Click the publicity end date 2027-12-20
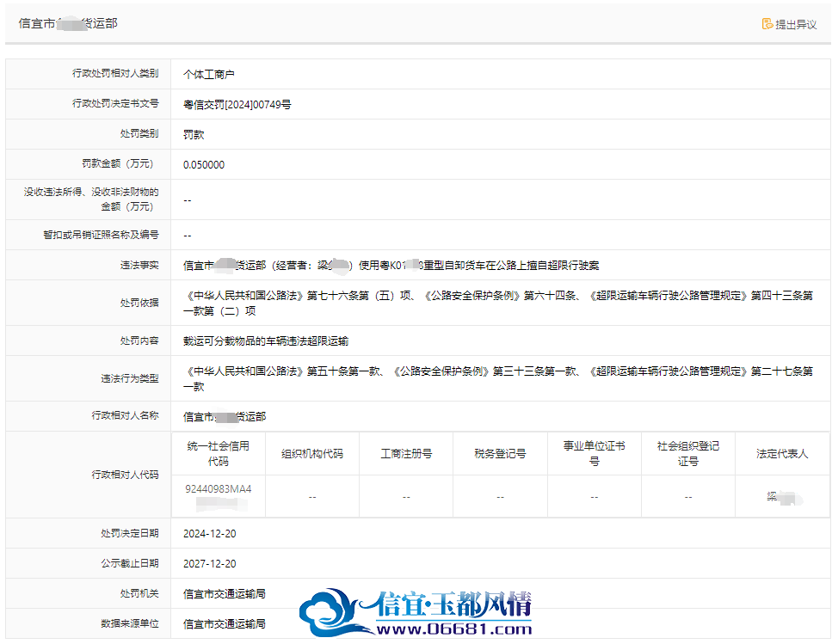Image resolution: width=832 pixels, height=644 pixels. click(210, 564)
